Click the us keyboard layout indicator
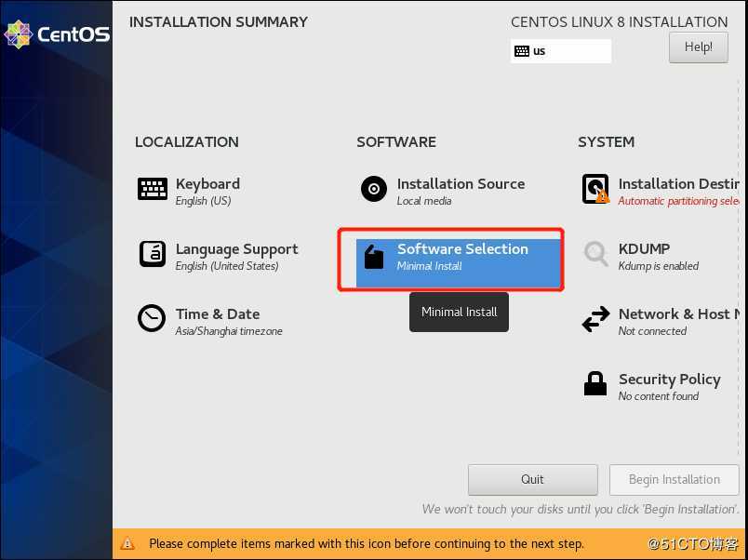 (560, 51)
